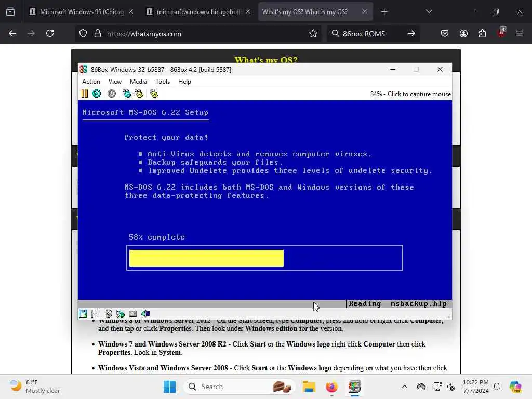This screenshot has width=532, height=399.
Task: Open Firefox View icon
Action: click(x=10, y=12)
